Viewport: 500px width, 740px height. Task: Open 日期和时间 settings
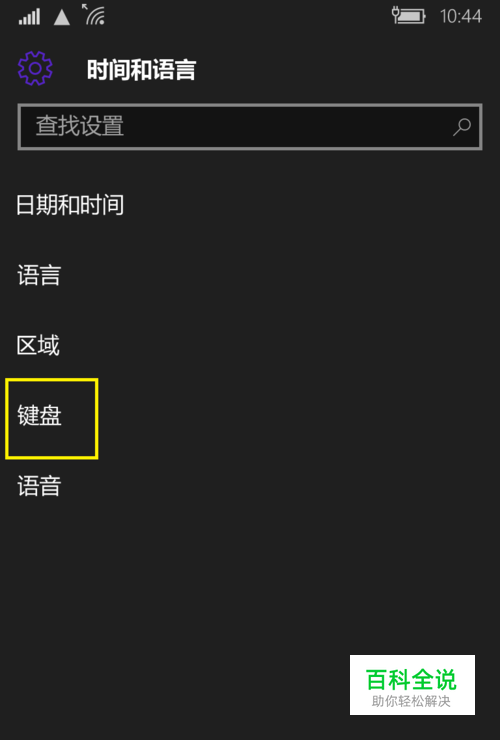70,205
